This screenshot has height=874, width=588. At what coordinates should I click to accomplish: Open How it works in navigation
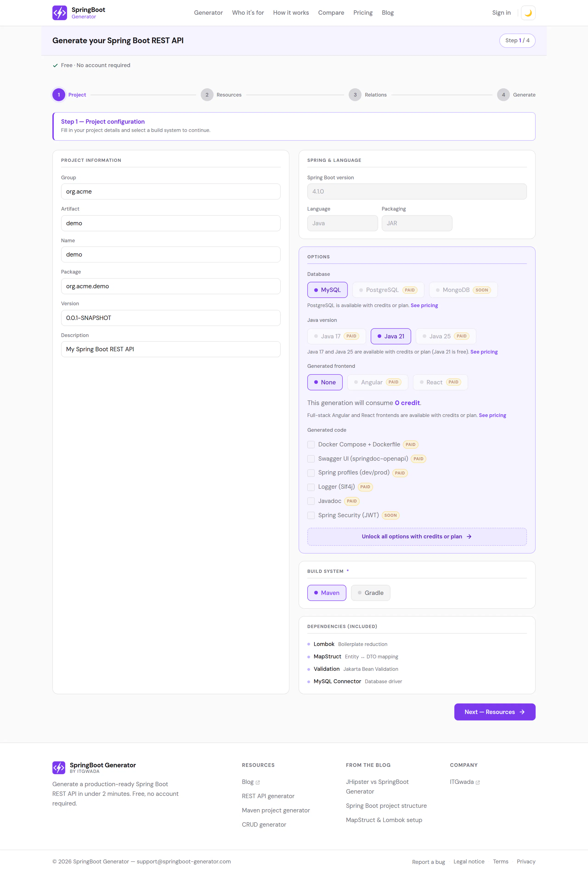(291, 13)
